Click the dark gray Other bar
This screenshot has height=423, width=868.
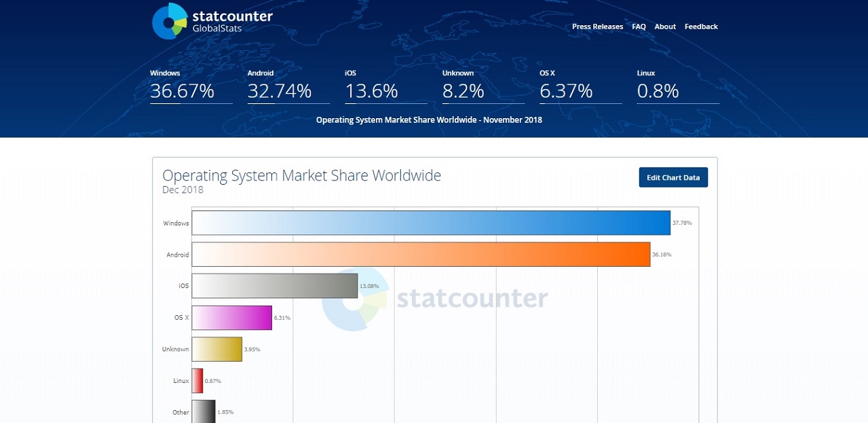click(x=204, y=412)
